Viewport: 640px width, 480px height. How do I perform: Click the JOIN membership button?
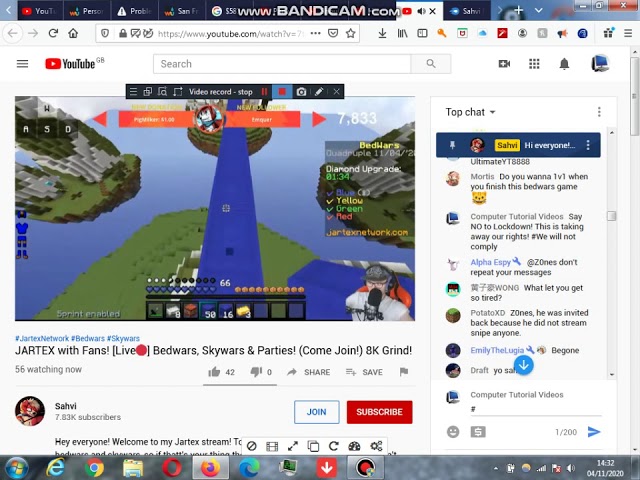pos(316,412)
